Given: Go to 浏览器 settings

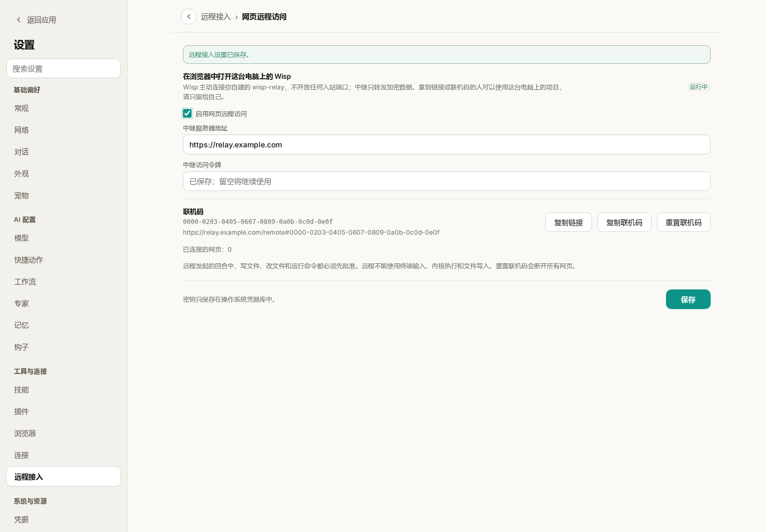Looking at the screenshot, I should (x=63, y=433).
